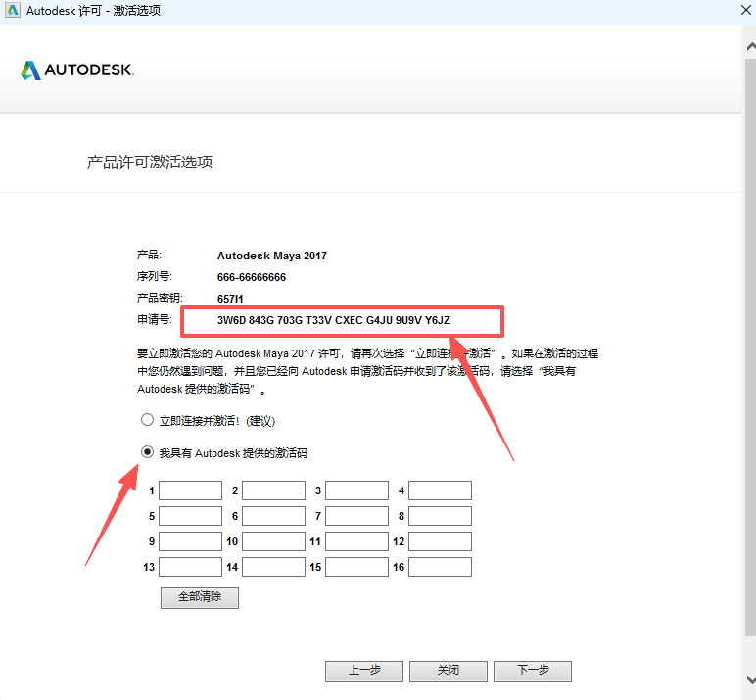Screen dimensions: 756x700
Task: Go back with 上一步 button
Action: [x=364, y=671]
